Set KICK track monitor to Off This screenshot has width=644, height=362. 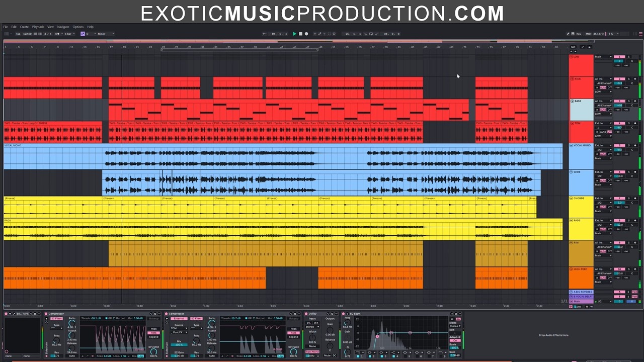tap(609, 87)
